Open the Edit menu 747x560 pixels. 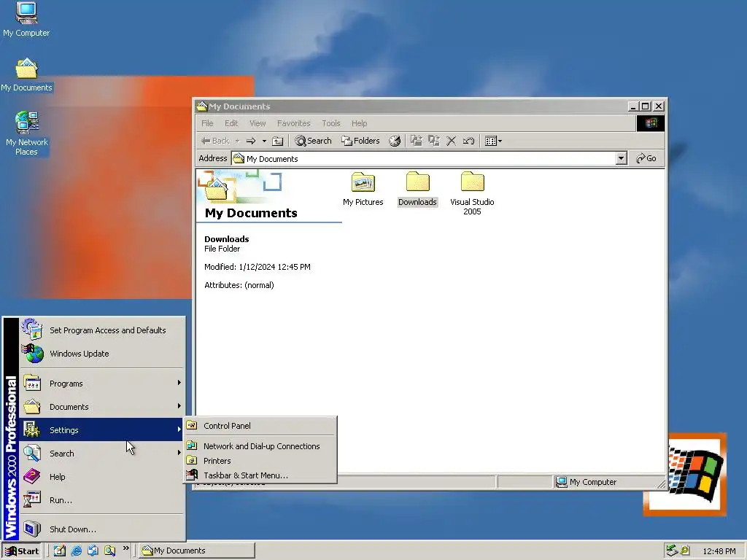[231, 123]
